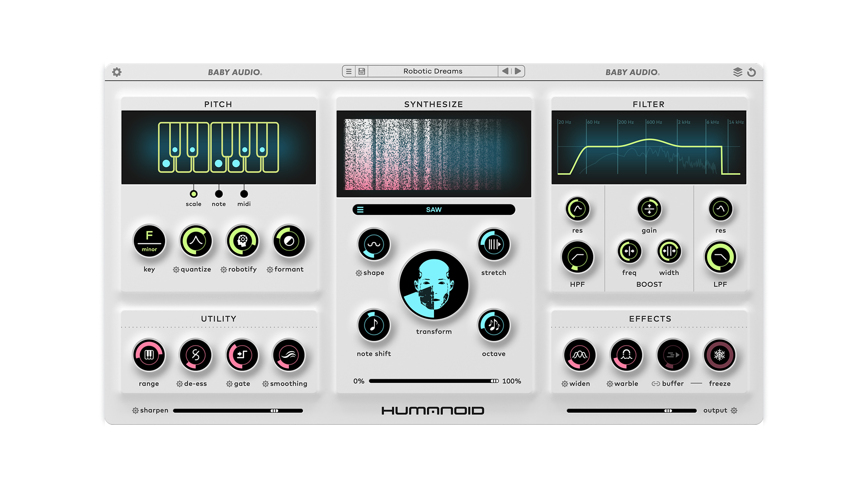Open the SAW waveform dropdown

coord(434,210)
